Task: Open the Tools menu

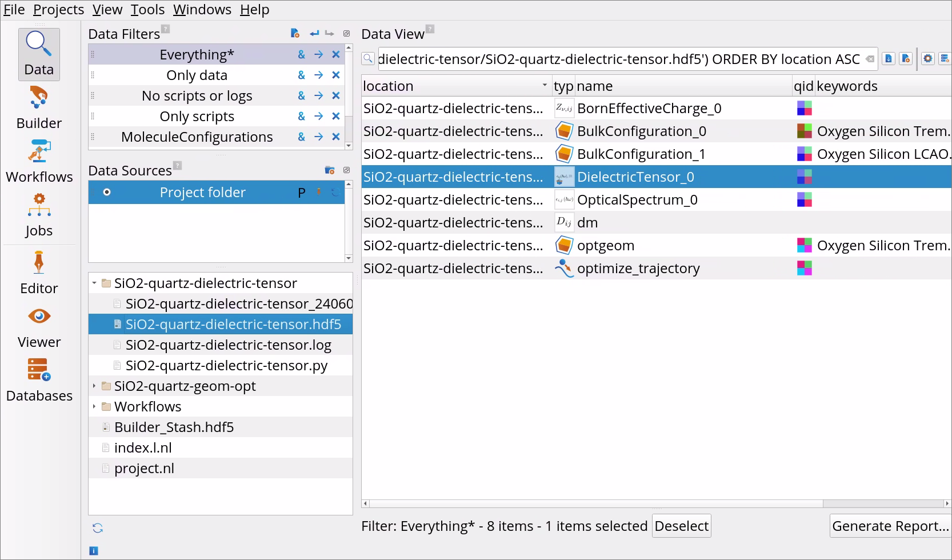Action: coord(147,10)
